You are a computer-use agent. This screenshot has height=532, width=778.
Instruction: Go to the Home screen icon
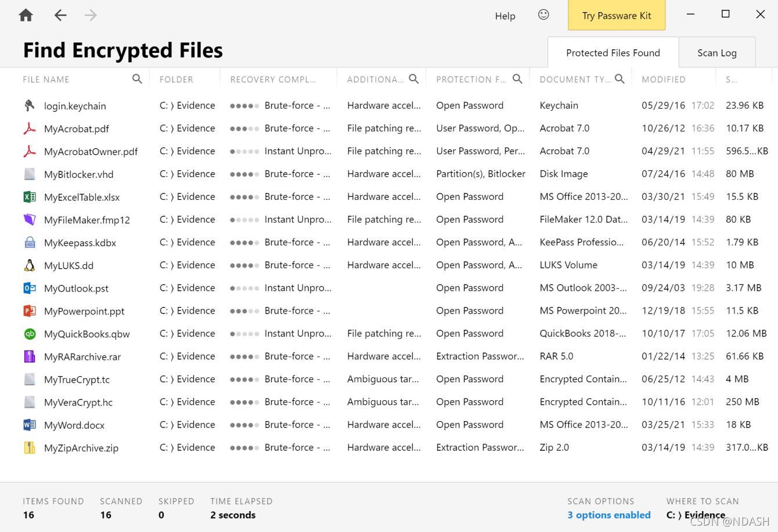click(26, 15)
